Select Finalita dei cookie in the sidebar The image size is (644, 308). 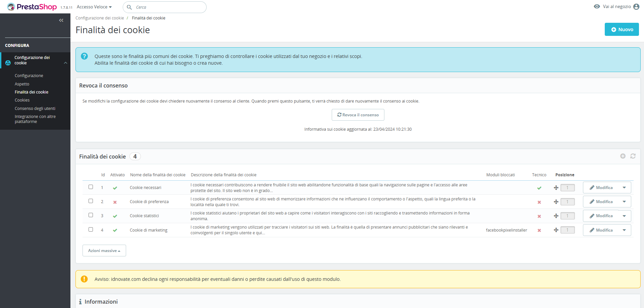pos(32,92)
